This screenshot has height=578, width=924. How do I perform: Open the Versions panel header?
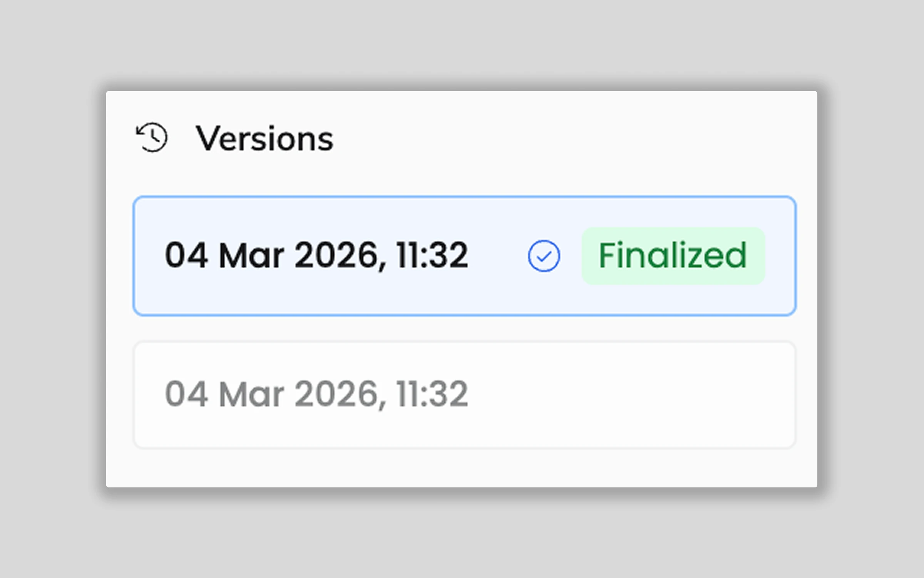(265, 139)
